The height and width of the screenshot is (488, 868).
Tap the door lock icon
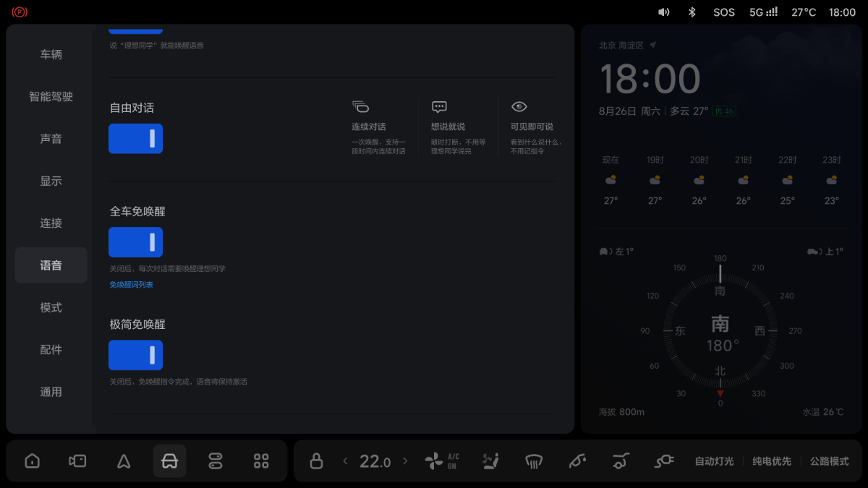(316, 461)
